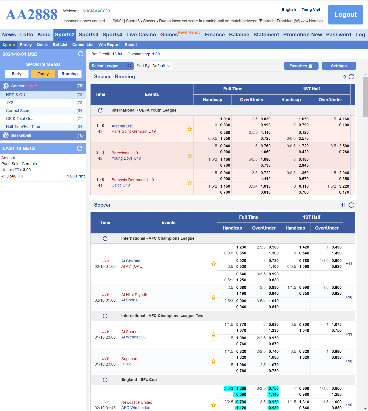Screen dimensions: 368x411
Task: Refresh the bet list panel
Action: pyautogui.click(x=79, y=148)
